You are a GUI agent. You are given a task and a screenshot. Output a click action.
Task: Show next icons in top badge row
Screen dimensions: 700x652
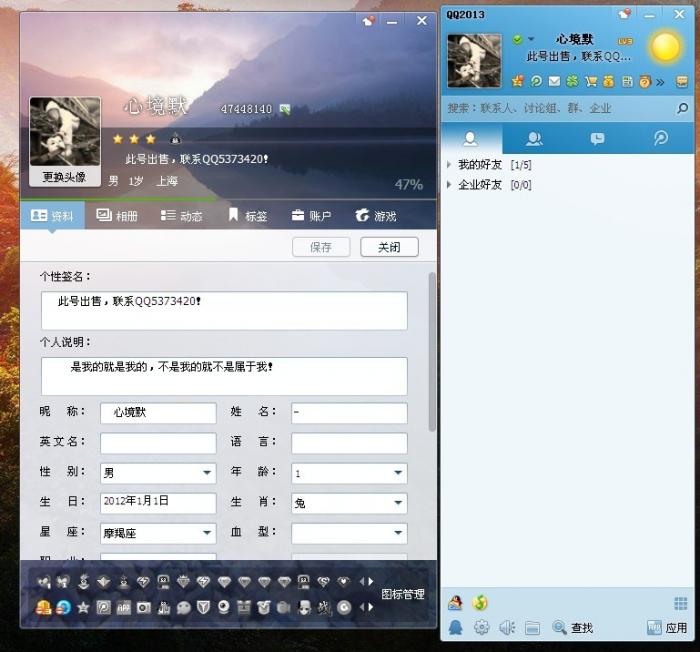(x=371, y=581)
